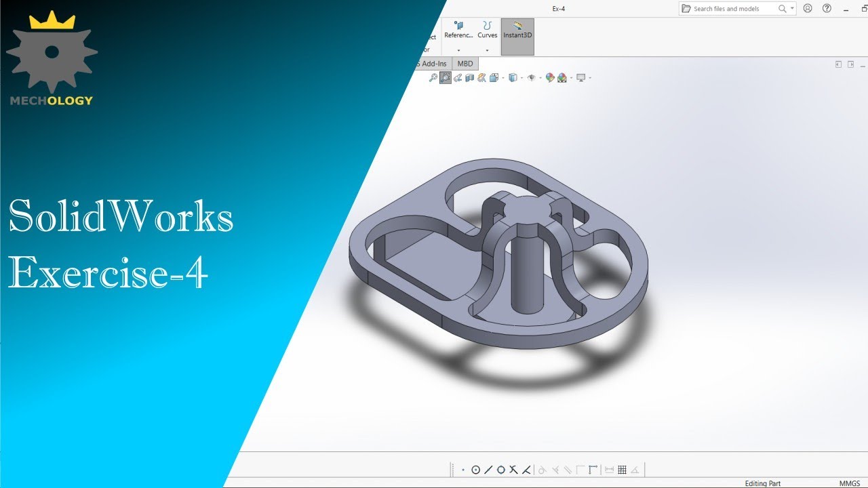Image resolution: width=868 pixels, height=488 pixels.
Task: Toggle the Midpoint snap line icon
Action: point(488,470)
